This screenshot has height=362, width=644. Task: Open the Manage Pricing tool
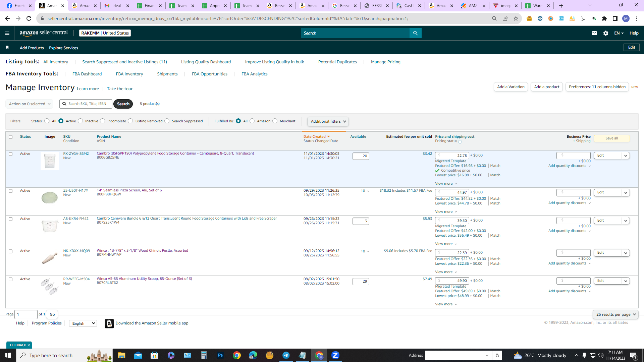pyautogui.click(x=386, y=62)
